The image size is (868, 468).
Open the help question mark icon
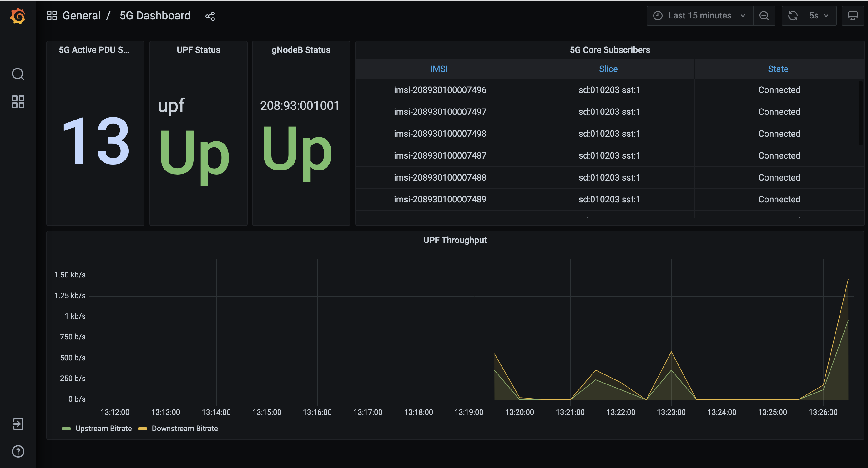[18, 451]
